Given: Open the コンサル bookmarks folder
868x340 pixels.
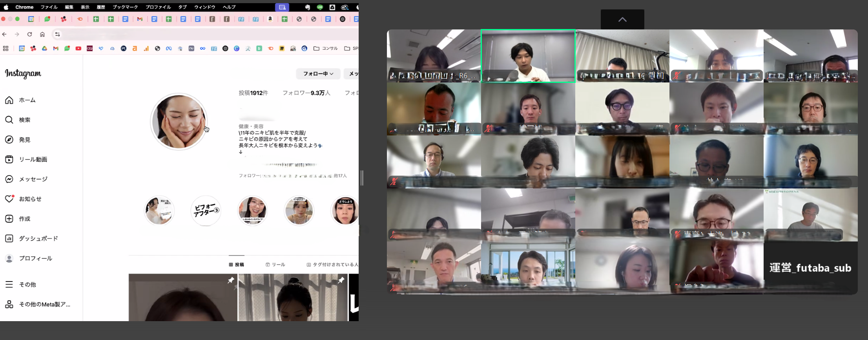Looking at the screenshot, I should [x=326, y=48].
